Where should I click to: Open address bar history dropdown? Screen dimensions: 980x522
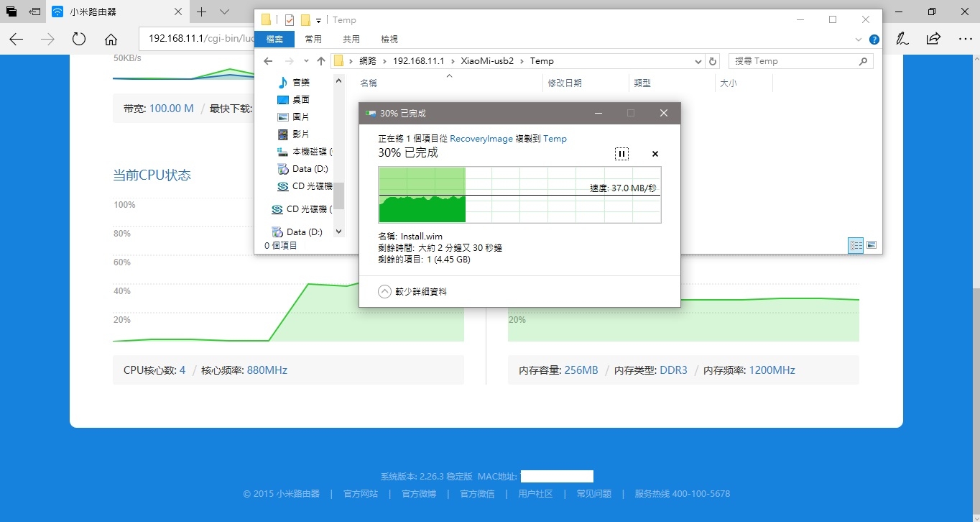pos(698,61)
